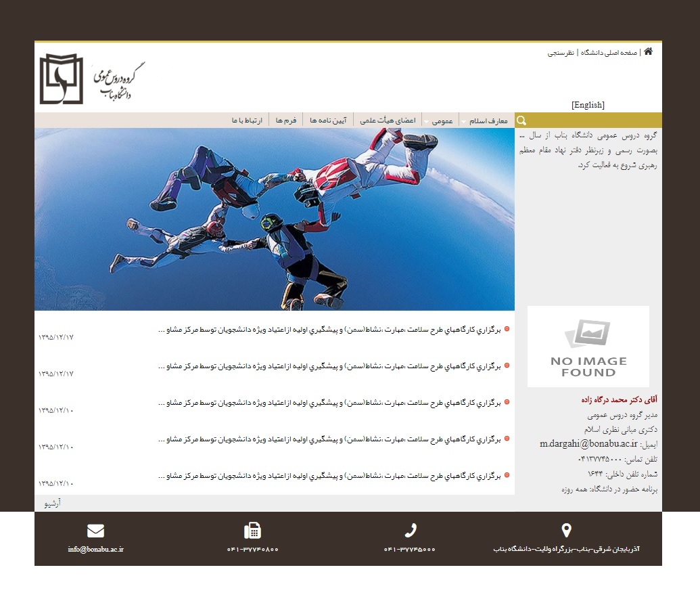The height and width of the screenshot is (597, 700).
Task: Expand the معارف اسلام menu arrow
Action: pos(464,122)
